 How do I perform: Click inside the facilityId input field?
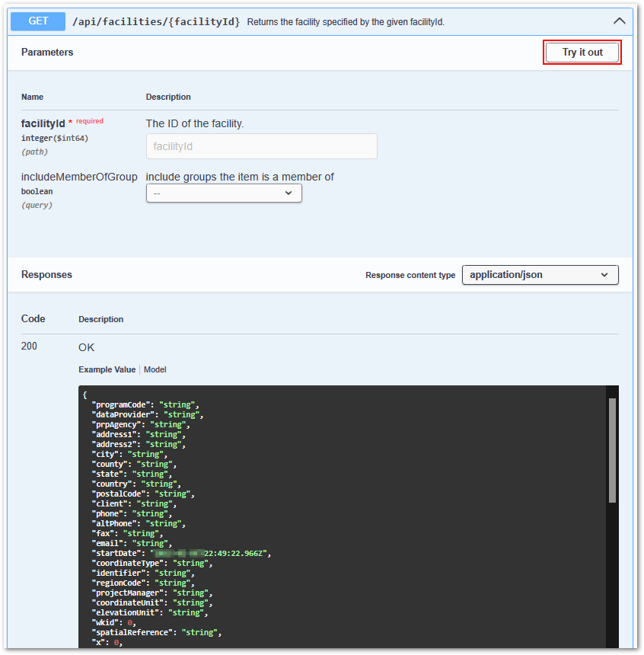click(x=261, y=145)
